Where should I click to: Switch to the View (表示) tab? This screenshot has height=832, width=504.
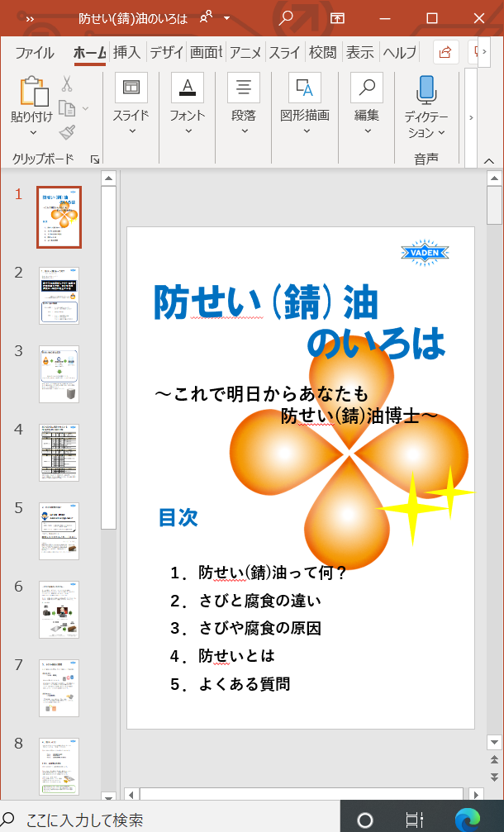pyautogui.click(x=359, y=53)
